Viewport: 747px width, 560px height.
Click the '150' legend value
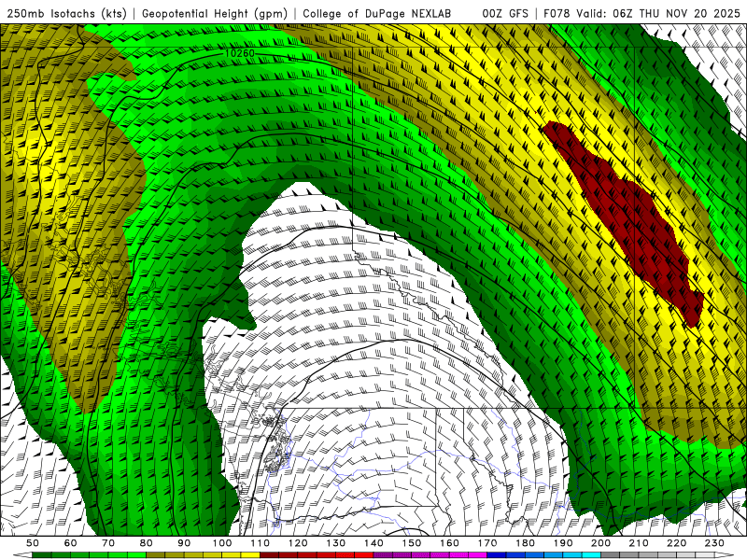[411, 543]
